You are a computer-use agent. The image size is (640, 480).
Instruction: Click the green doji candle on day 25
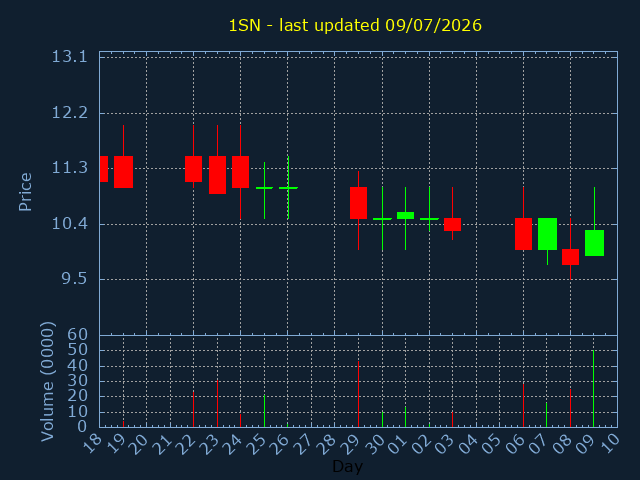[264, 188]
